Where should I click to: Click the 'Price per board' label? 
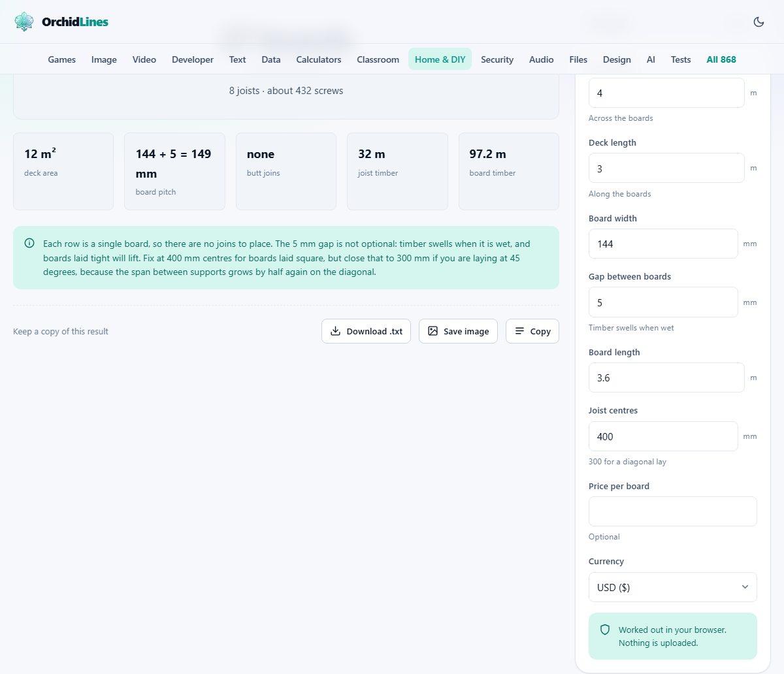pyautogui.click(x=619, y=486)
